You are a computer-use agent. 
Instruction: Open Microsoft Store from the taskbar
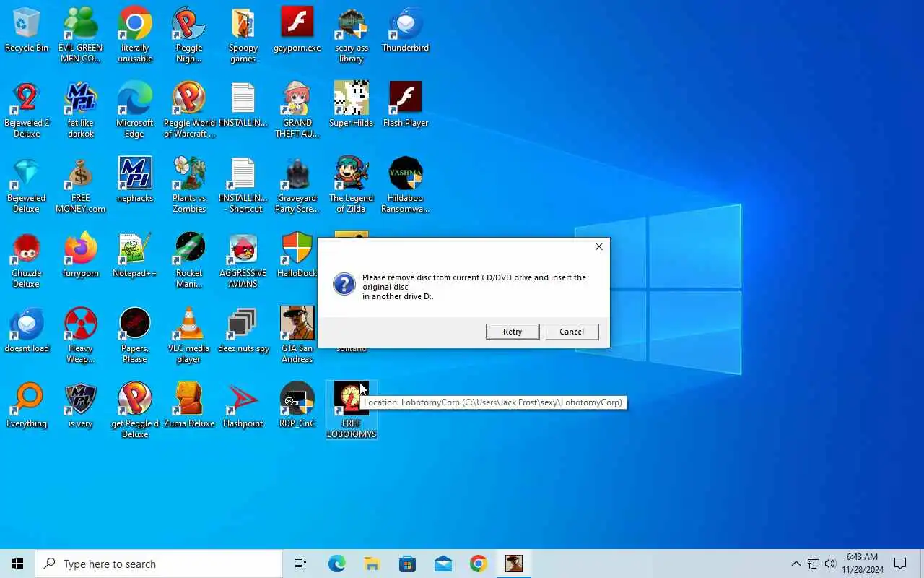[x=407, y=564]
